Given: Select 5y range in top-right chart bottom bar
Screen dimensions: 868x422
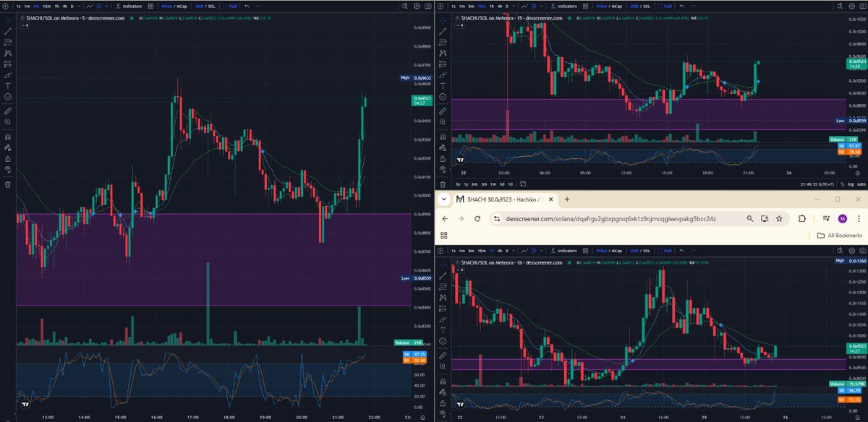Looking at the screenshot, I should [x=458, y=184].
